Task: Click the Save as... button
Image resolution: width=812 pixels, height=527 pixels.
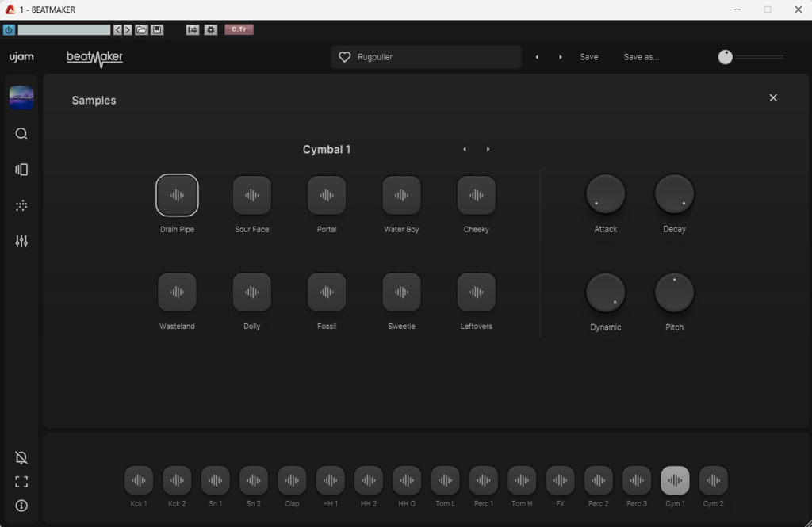Action: (x=641, y=57)
